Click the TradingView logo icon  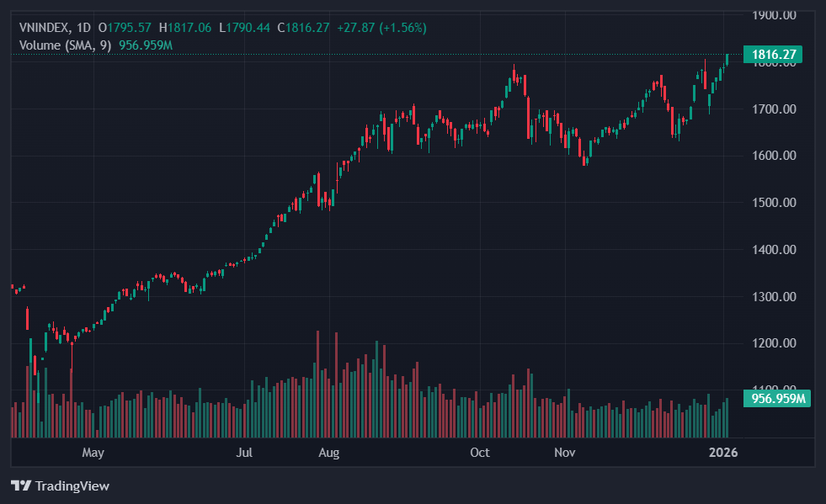pos(21,485)
